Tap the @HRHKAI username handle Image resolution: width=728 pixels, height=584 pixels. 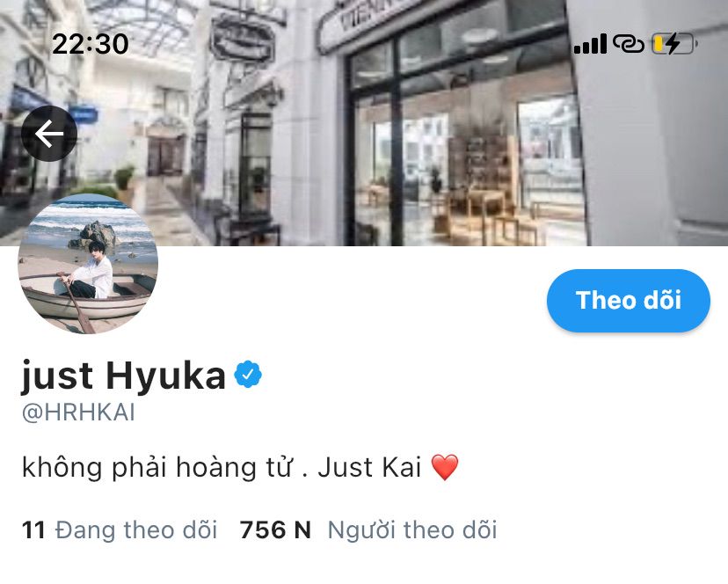(x=78, y=412)
